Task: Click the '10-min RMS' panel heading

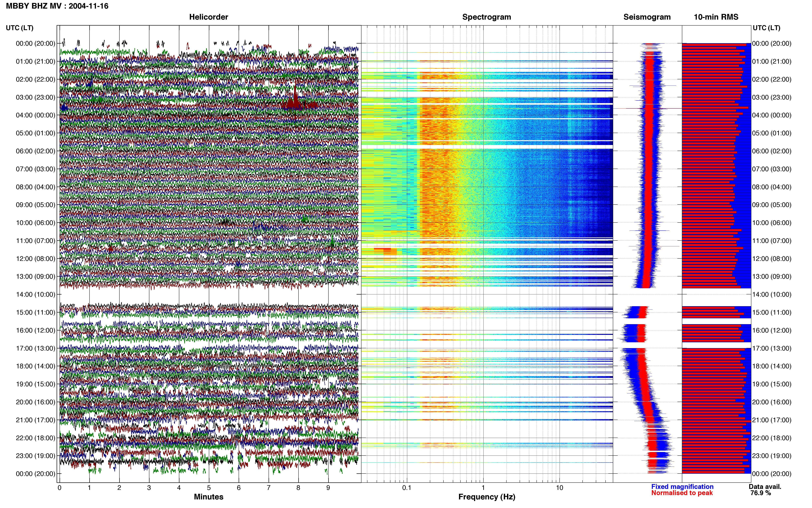Action: point(716,17)
